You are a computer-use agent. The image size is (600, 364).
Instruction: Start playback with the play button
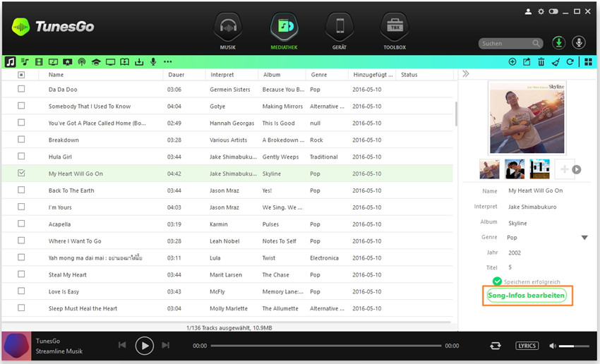click(145, 346)
